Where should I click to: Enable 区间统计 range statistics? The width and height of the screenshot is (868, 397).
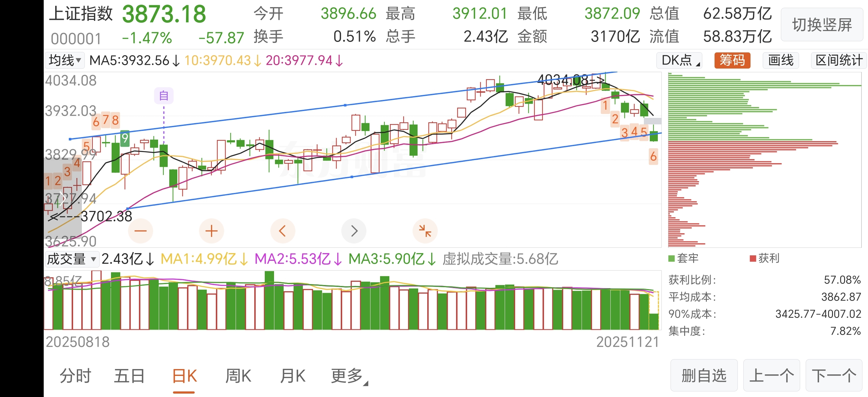pos(838,61)
